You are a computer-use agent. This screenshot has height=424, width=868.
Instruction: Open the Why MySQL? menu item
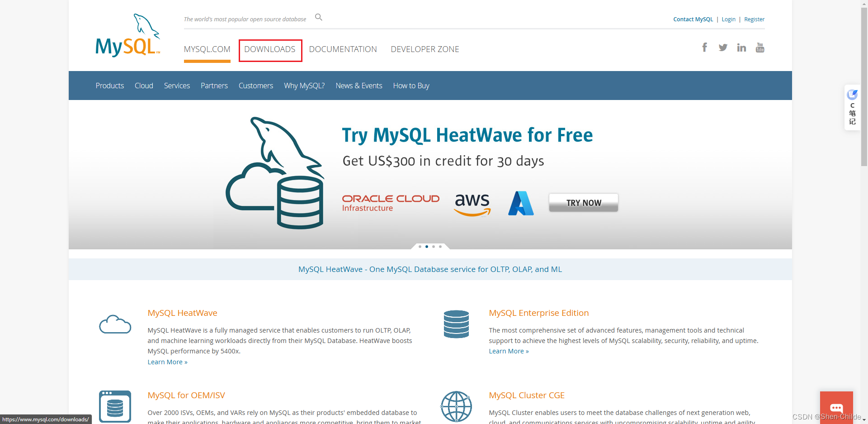(304, 86)
